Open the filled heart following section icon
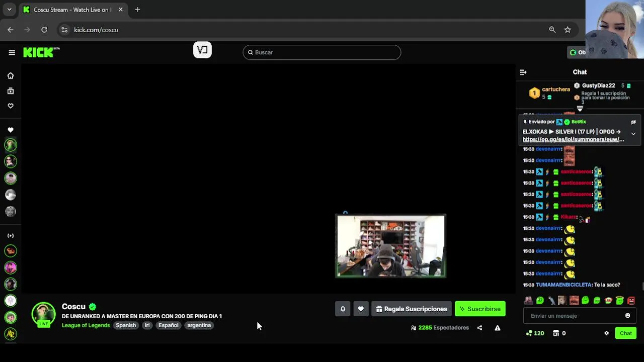The width and height of the screenshot is (644, 362). pyautogui.click(x=11, y=130)
